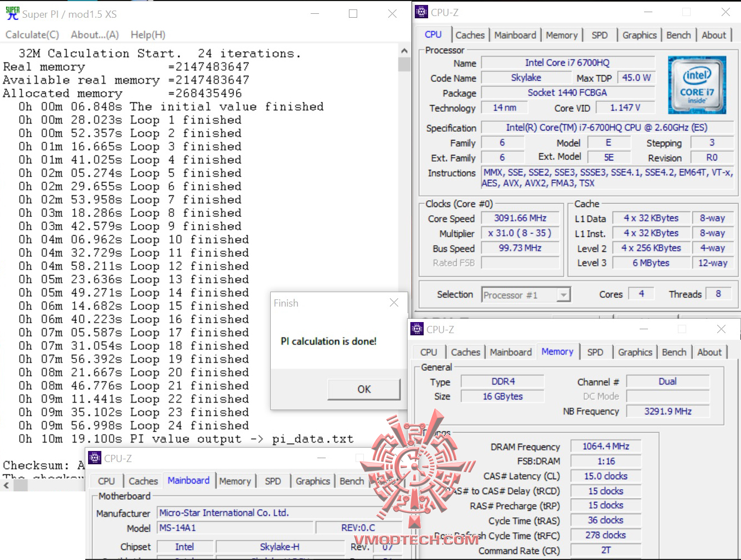Screen dimensions: 741x560
Task: Select CPU tab in CPU-Z Mainboard window
Action: pos(106,481)
